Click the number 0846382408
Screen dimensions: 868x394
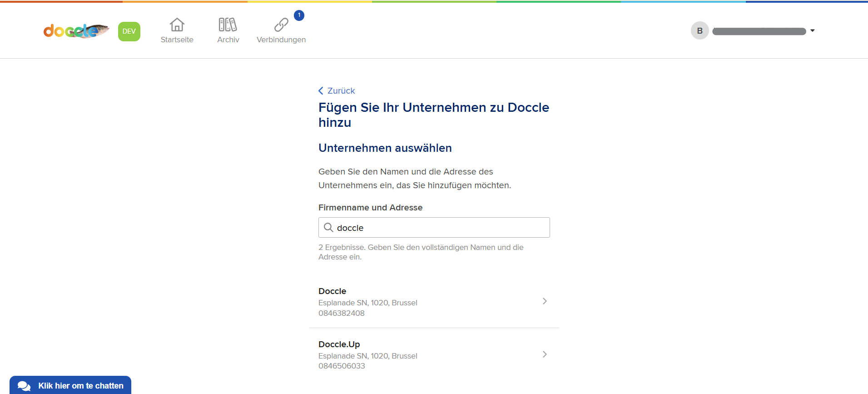tap(342, 313)
